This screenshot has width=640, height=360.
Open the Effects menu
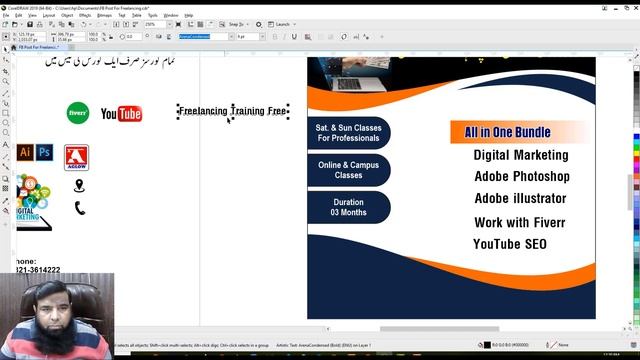pos(85,15)
